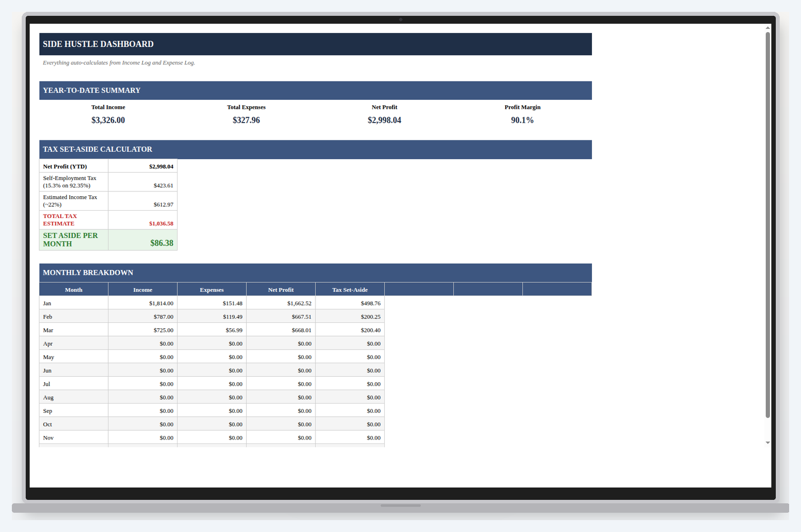Viewport: 801px width, 532px height.
Task: Click the Aug net profit cell $0.00
Action: [281, 397]
